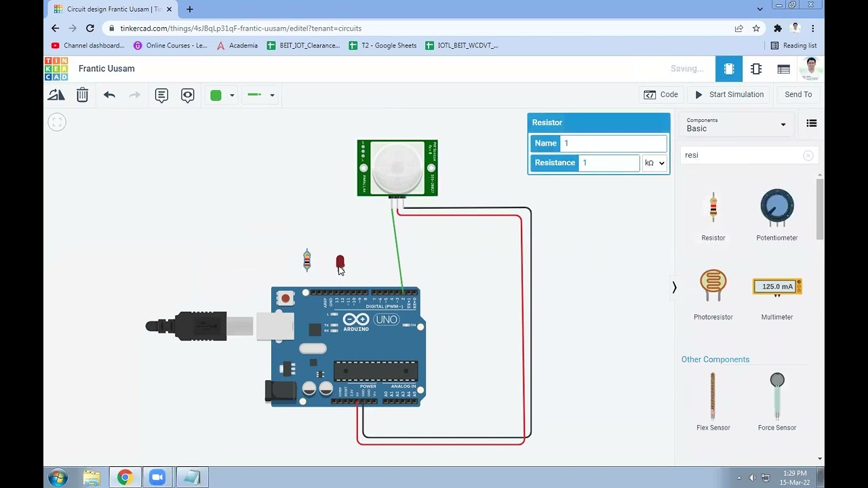Open component list view
Image resolution: width=868 pixels, height=488 pixels.
click(784, 68)
